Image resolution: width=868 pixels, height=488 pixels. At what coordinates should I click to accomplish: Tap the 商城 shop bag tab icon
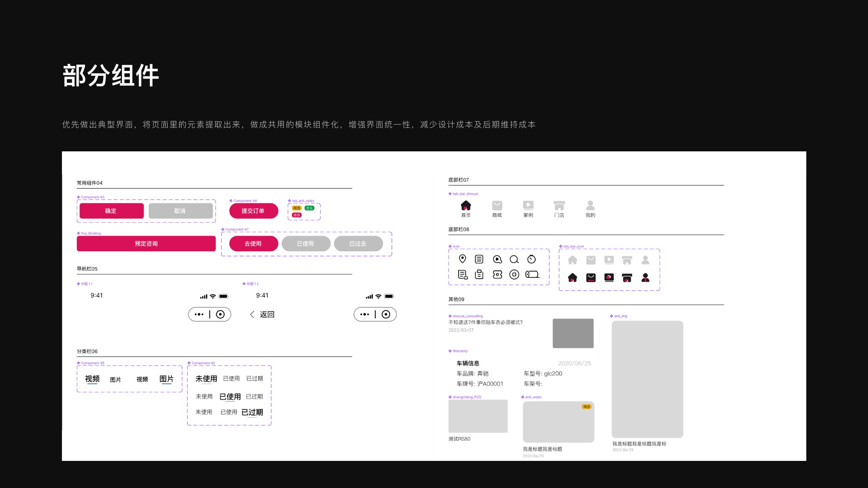point(497,206)
